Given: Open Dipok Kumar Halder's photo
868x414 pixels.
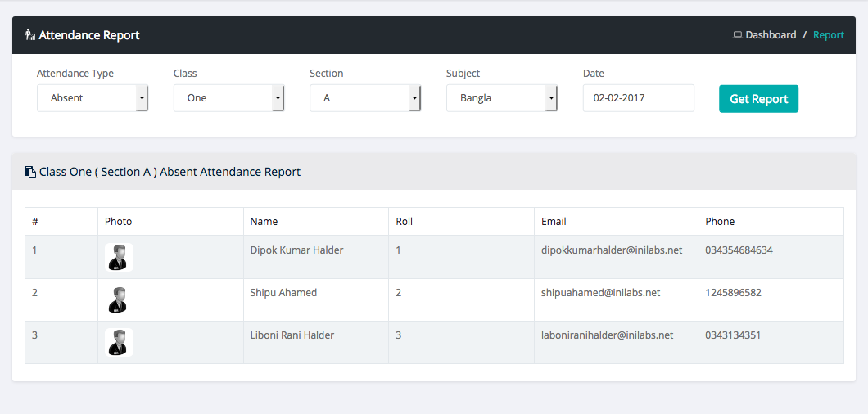Looking at the screenshot, I should tap(120, 257).
